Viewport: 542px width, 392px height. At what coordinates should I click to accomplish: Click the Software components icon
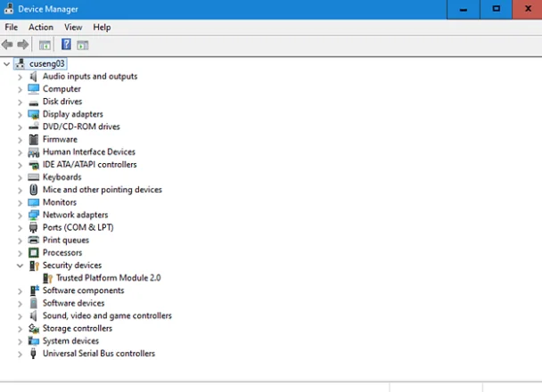34,290
